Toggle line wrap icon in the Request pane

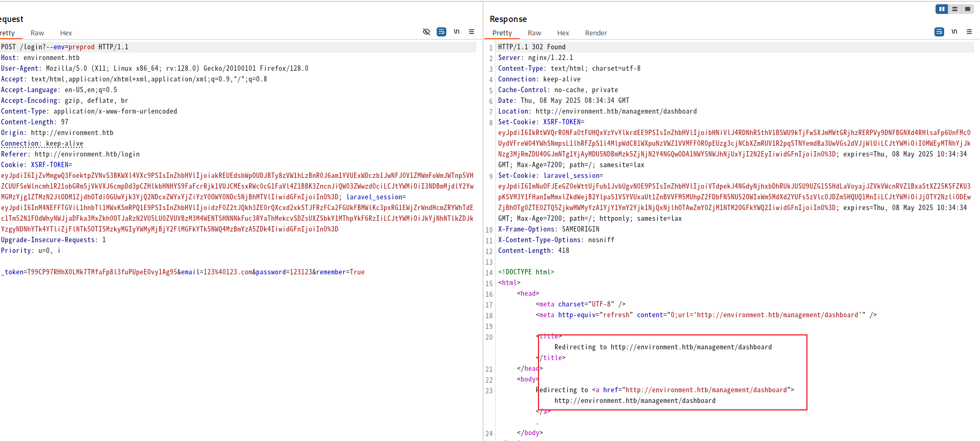[x=442, y=32]
